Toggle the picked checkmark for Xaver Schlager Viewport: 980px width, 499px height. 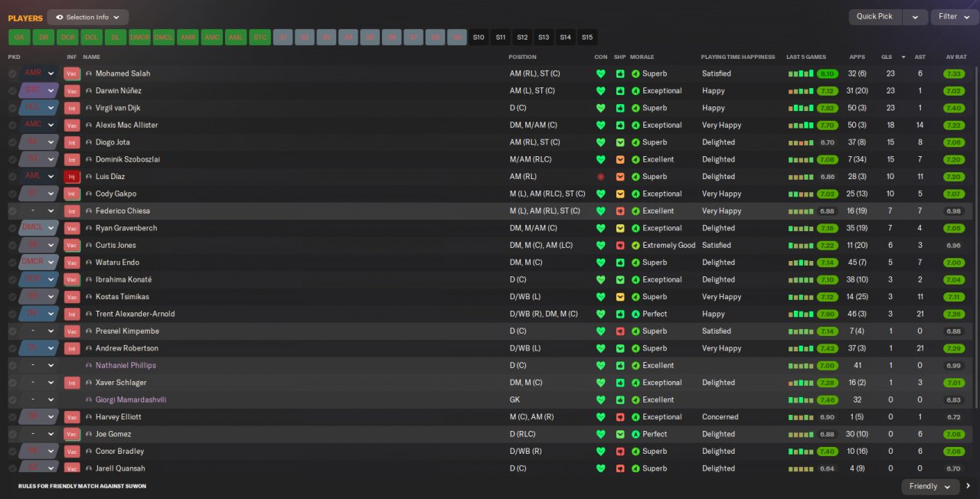click(x=12, y=383)
